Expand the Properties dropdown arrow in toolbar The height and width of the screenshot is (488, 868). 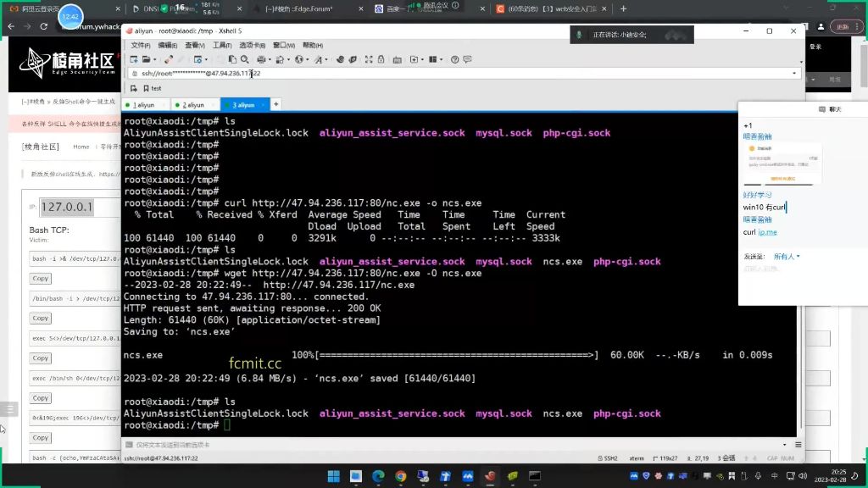206,59
